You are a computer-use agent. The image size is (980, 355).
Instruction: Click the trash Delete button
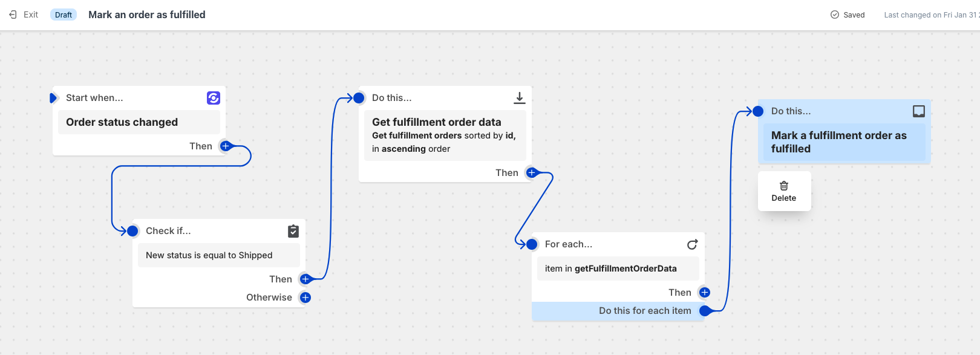click(784, 191)
